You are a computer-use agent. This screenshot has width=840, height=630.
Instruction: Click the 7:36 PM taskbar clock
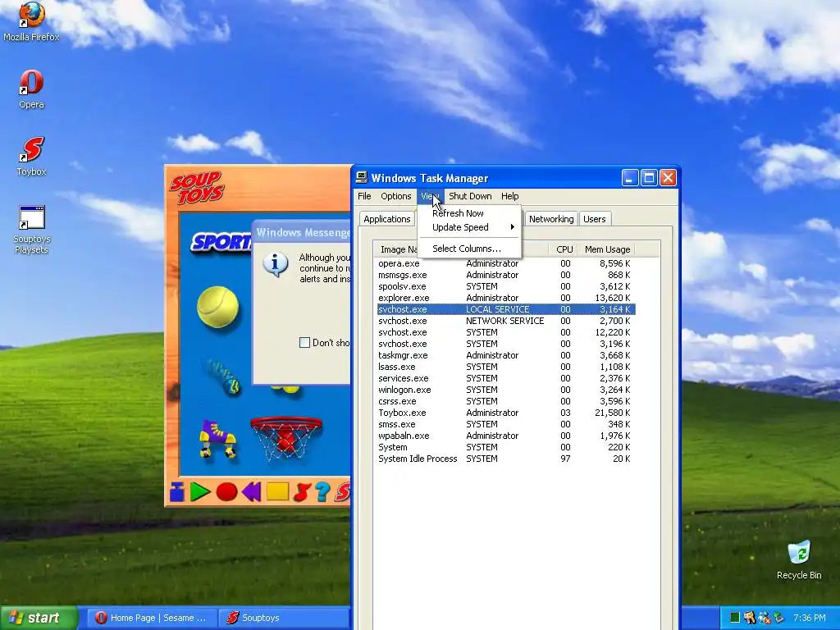point(809,618)
